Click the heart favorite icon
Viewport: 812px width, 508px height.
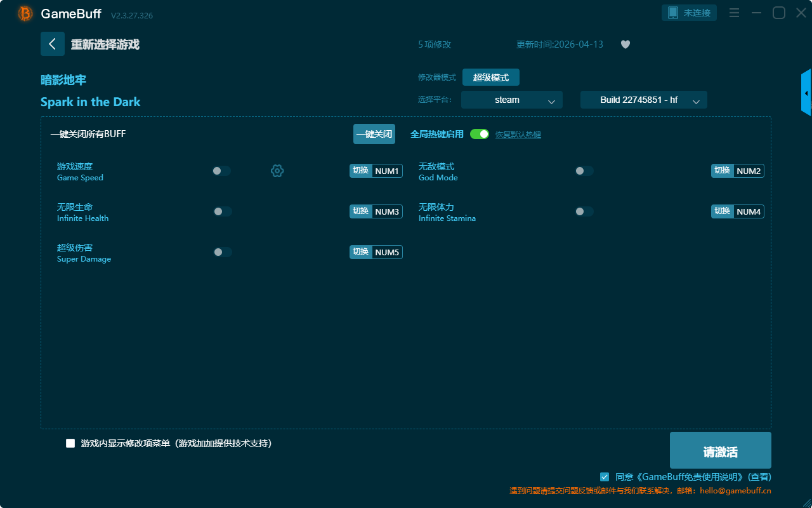click(625, 44)
